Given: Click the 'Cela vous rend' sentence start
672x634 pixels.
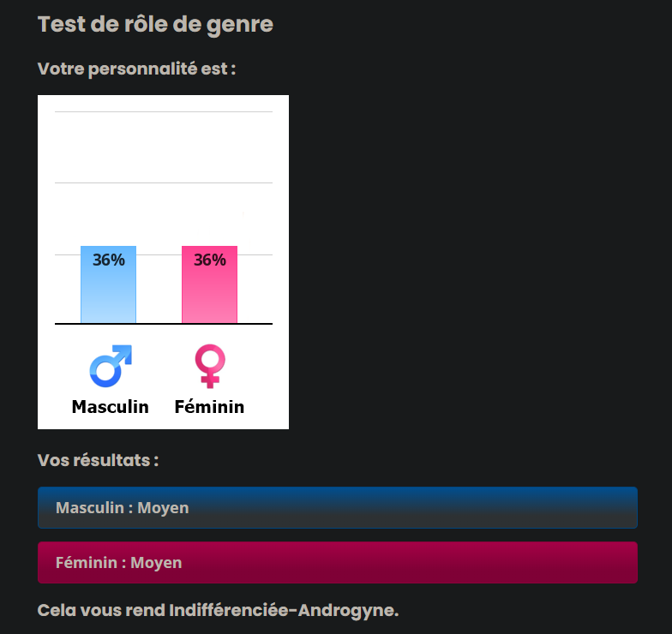Looking at the screenshot, I should click(x=101, y=611).
